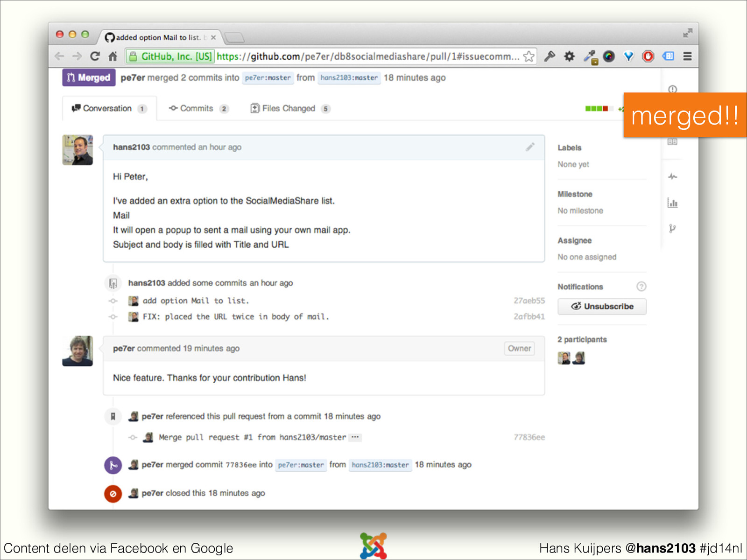Open the key extension icon
This screenshot has height=560, width=747.
(550, 56)
